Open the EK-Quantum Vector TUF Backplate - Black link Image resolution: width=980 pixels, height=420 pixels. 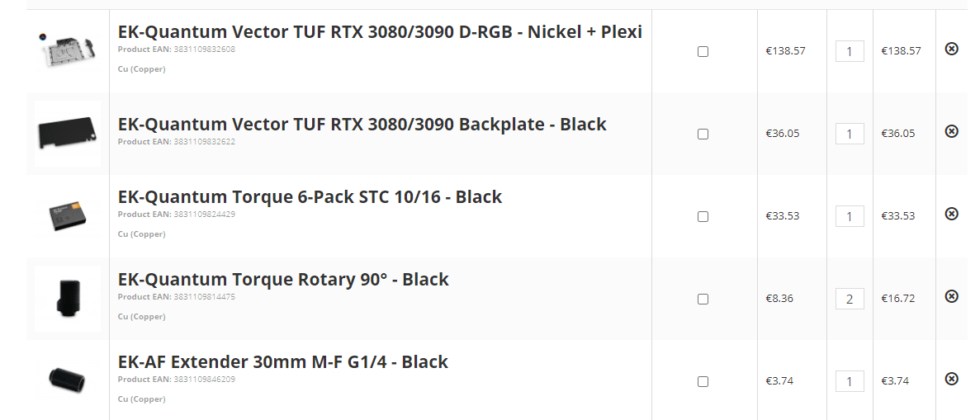click(x=362, y=125)
